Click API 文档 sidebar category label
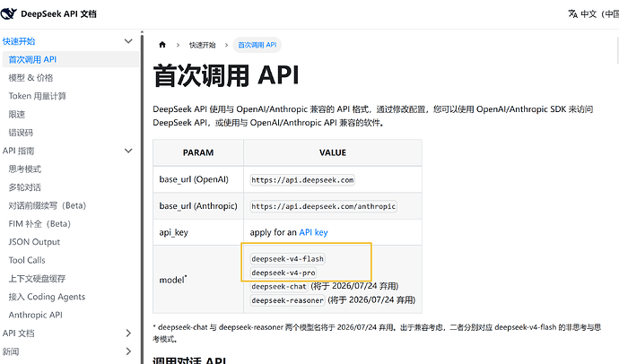 click(x=18, y=334)
